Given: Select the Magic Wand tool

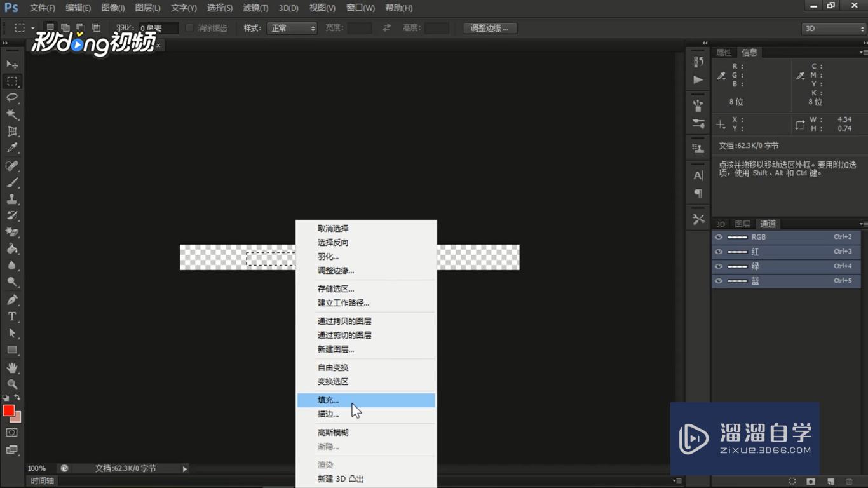Looking at the screenshot, I should [12, 114].
